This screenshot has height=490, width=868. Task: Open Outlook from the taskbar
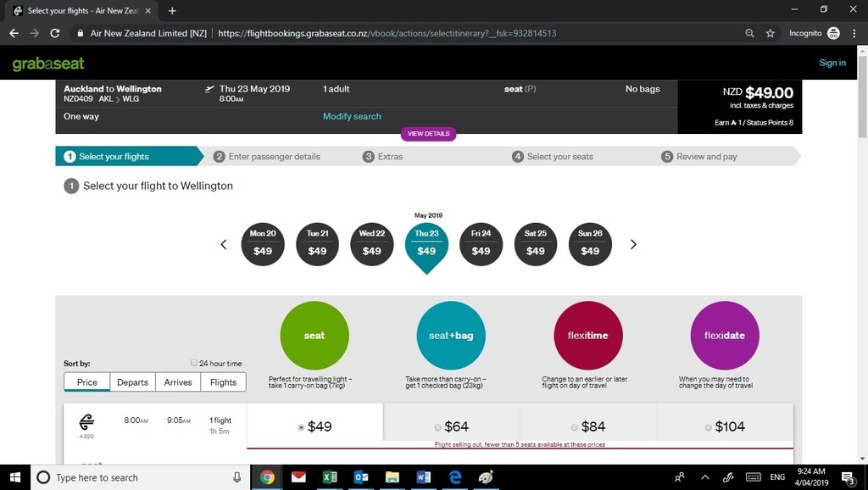pyautogui.click(x=361, y=477)
